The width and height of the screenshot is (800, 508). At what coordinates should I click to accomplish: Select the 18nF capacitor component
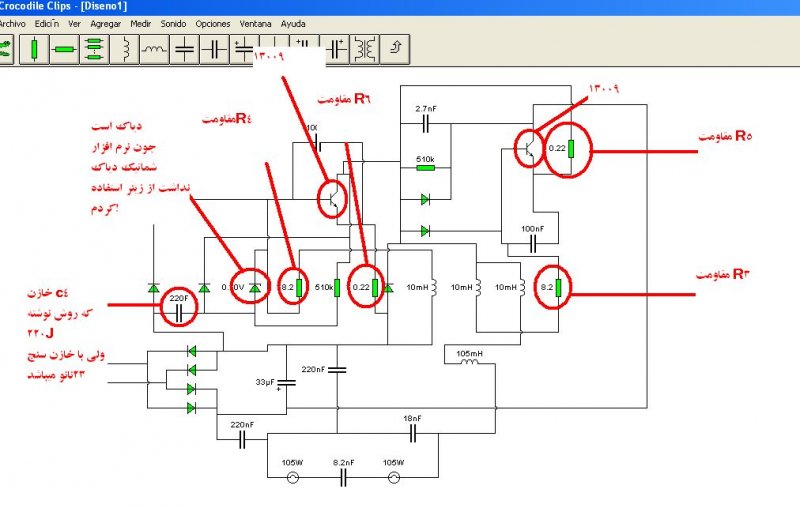[x=413, y=434]
